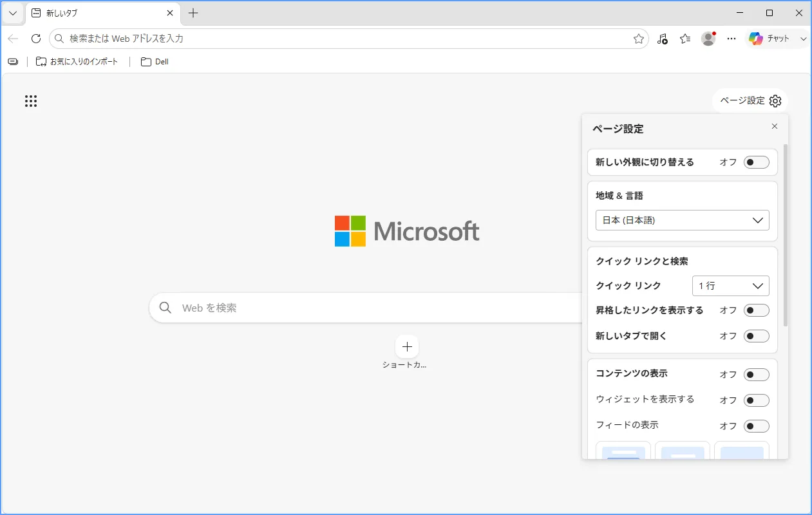812x515 pixels.
Task: Click the ページ設定 gear button
Action: pyautogui.click(x=750, y=100)
